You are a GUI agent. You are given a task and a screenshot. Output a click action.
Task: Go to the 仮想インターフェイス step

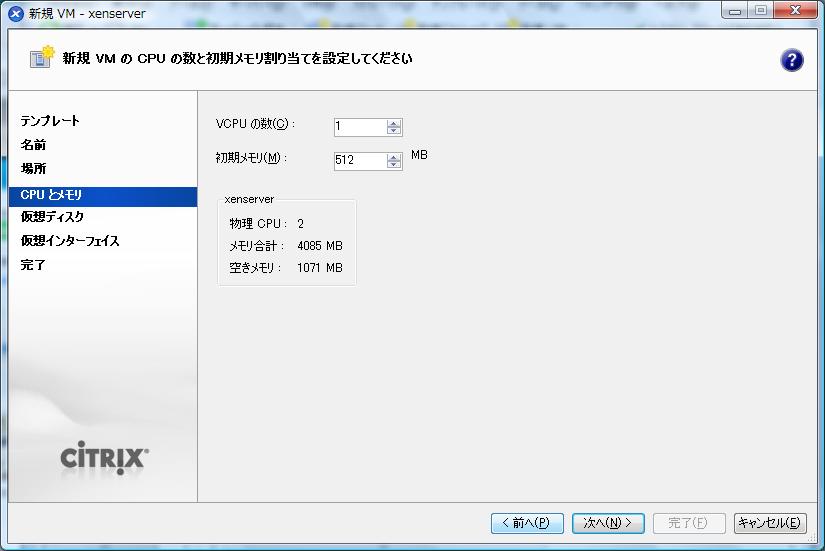70,241
